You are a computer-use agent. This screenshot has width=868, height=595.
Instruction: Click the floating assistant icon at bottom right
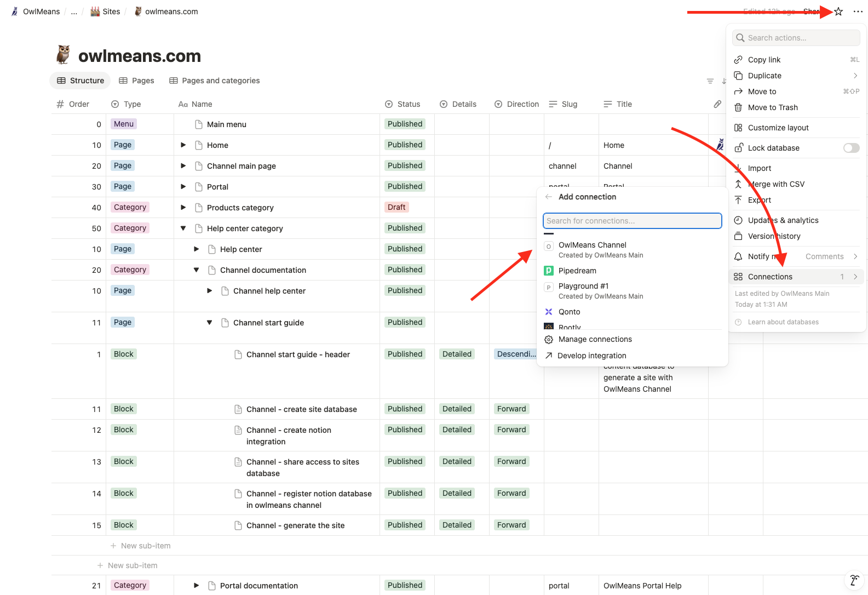click(854, 580)
